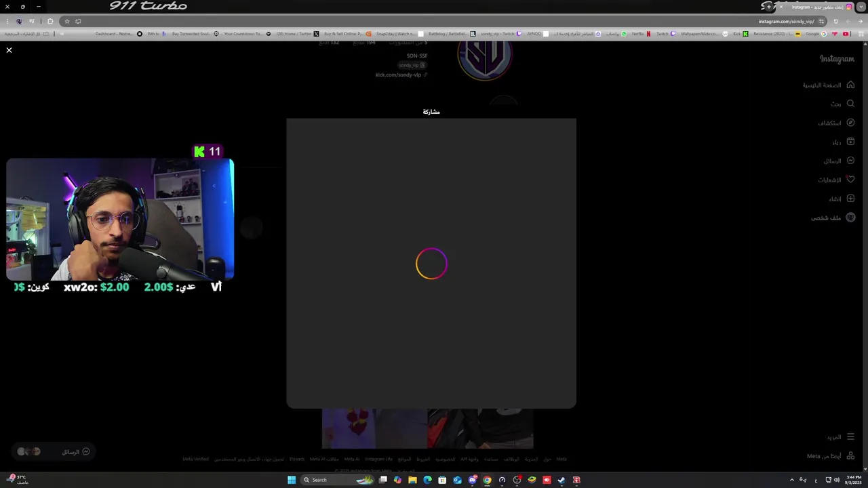The width and height of the screenshot is (868, 488).
Task: Click sondy_vip Threads badge
Action: [x=412, y=65]
